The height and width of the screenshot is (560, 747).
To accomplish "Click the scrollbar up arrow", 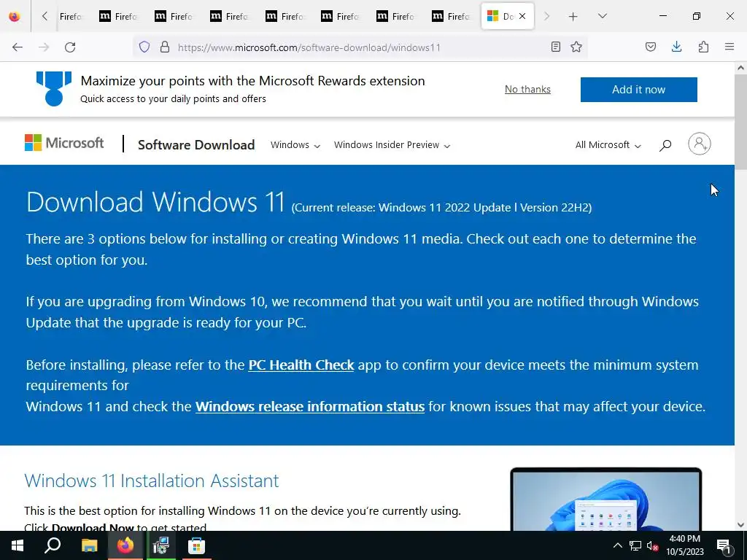I will (740, 68).
